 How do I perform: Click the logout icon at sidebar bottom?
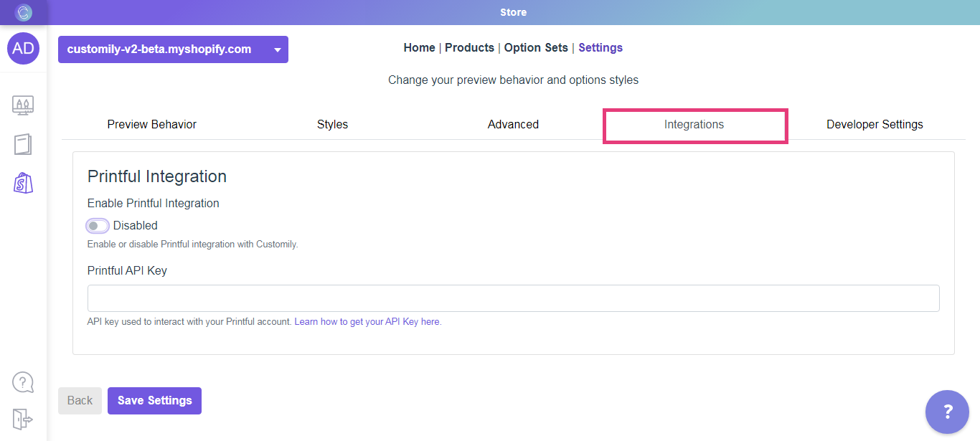(22, 419)
